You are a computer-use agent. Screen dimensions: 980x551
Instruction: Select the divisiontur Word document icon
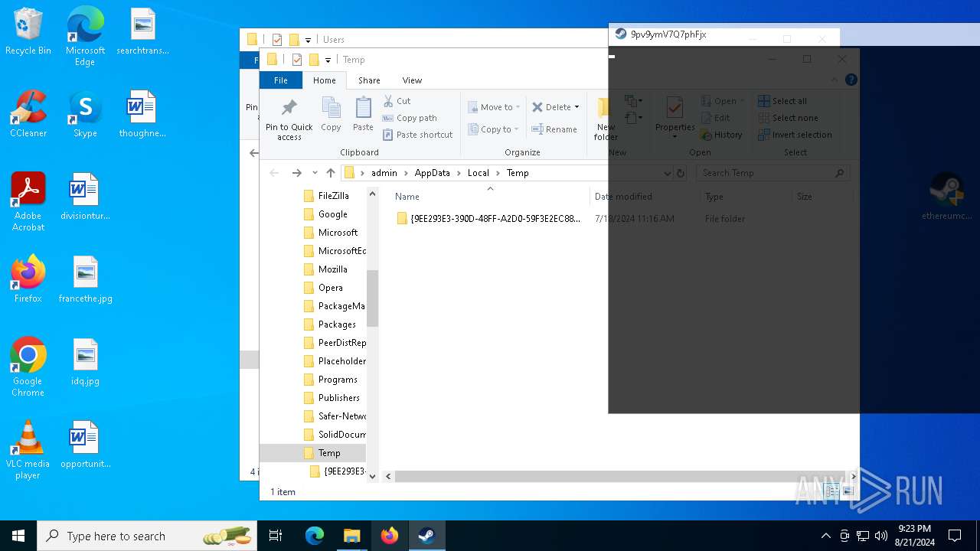click(x=85, y=196)
